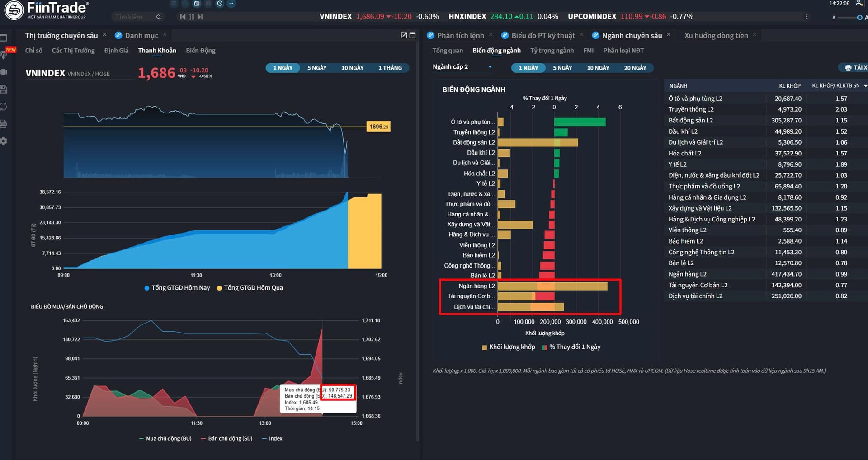868x460 pixels.
Task: Select the 5 NGÀY period for VNINDEX chart
Action: (317, 68)
